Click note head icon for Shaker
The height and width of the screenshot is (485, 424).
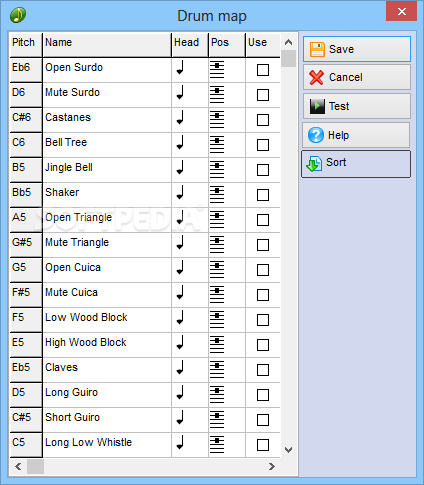tap(180, 193)
